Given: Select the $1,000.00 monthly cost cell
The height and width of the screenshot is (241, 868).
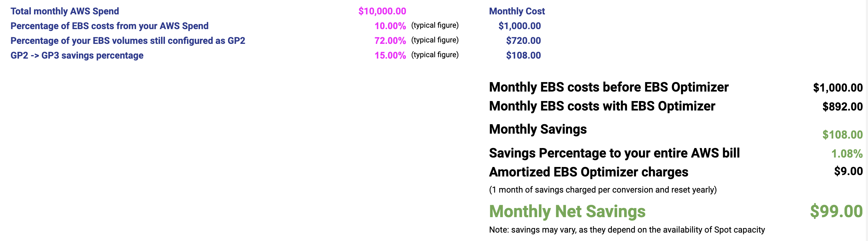Looking at the screenshot, I should click(x=520, y=26).
